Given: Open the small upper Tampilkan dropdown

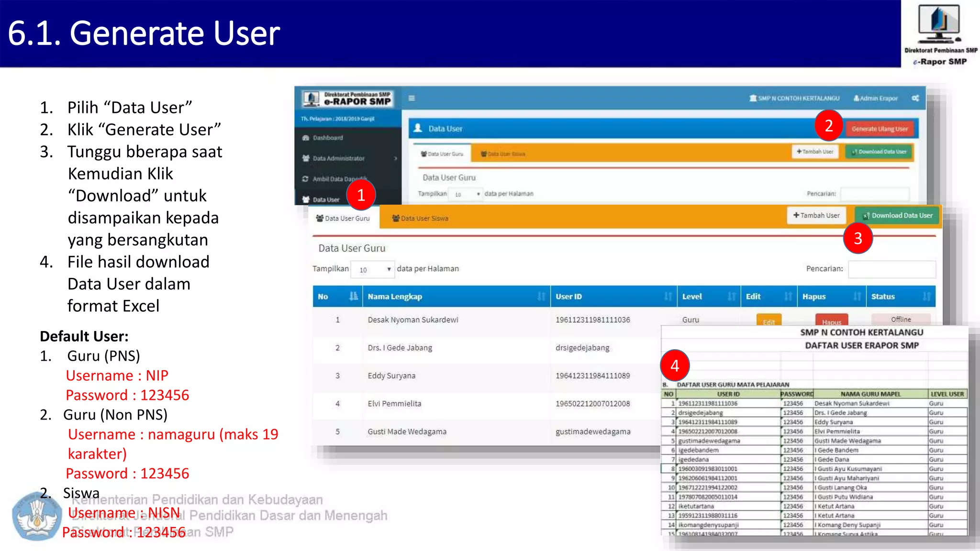Looking at the screenshot, I should tap(466, 194).
